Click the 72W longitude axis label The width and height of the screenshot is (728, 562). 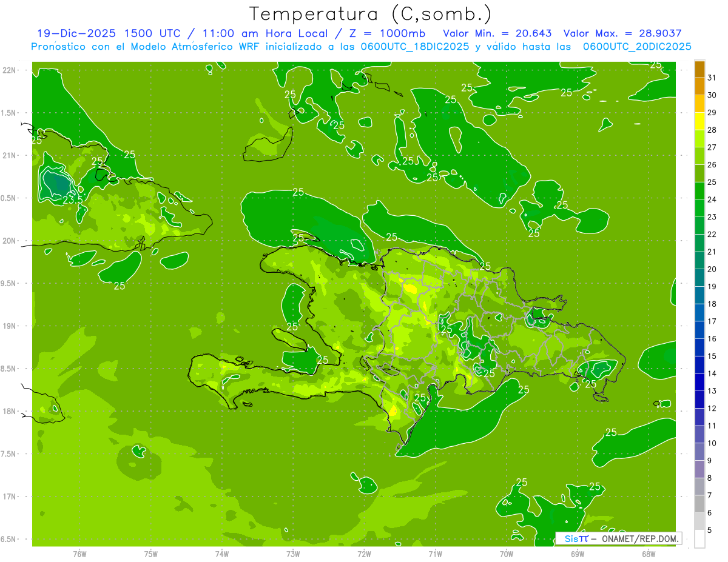pyautogui.click(x=364, y=554)
